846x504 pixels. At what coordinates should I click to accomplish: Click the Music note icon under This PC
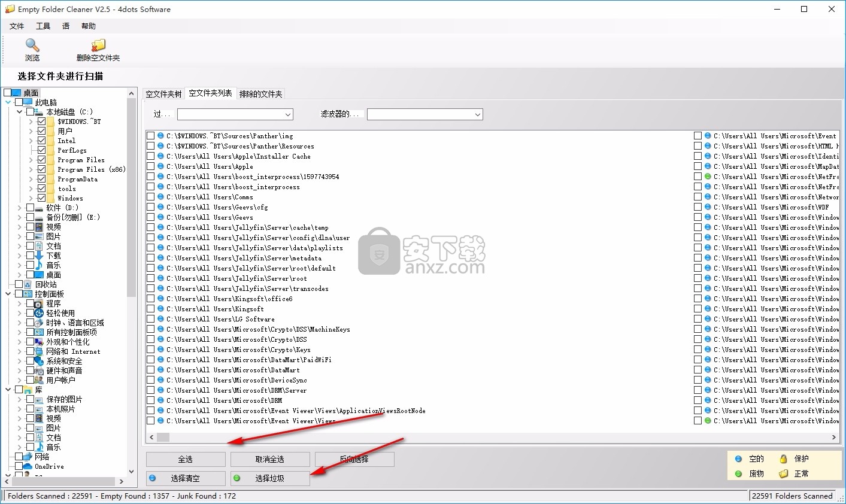tap(40, 265)
